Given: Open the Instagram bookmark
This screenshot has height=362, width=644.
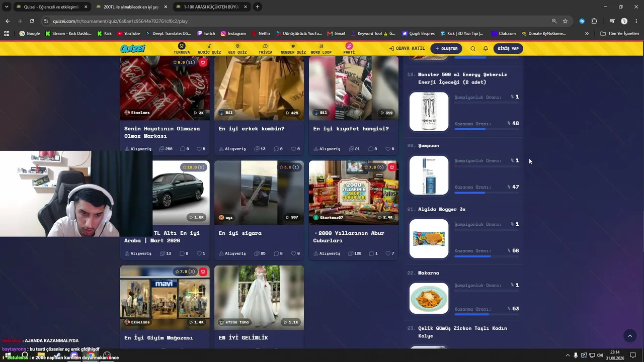Looking at the screenshot, I should 233,34.
